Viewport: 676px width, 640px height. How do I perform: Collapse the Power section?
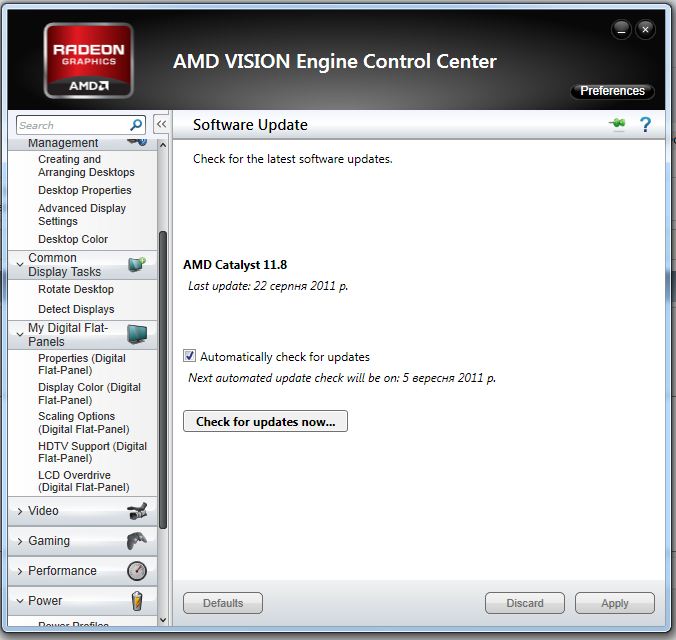click(x=20, y=601)
